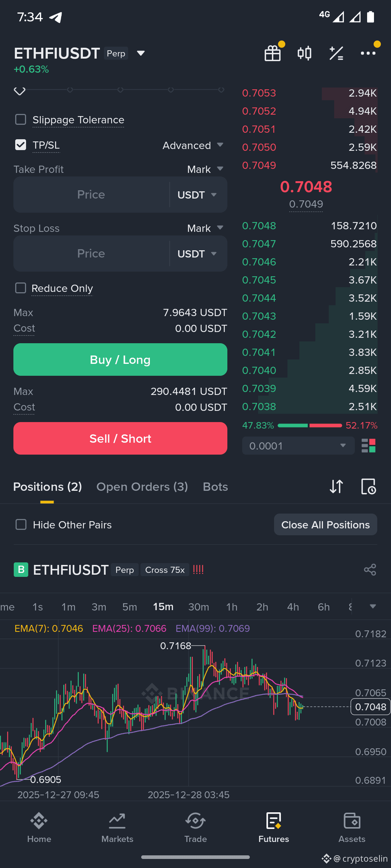Tap the share icon for ETHFIUSDT position
The image size is (391, 868).
pos(370,570)
